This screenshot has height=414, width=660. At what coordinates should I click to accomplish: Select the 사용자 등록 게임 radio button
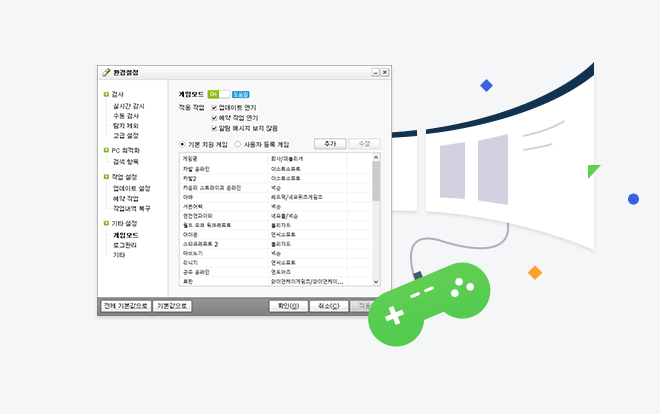(x=237, y=144)
